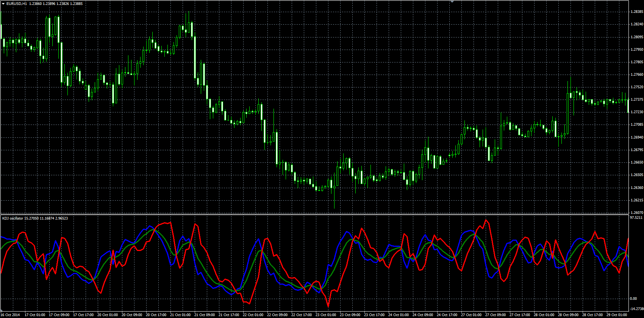Click the "22 Oct 17:00" time label
Screen dimensions: 644x318
(x=302, y=315)
